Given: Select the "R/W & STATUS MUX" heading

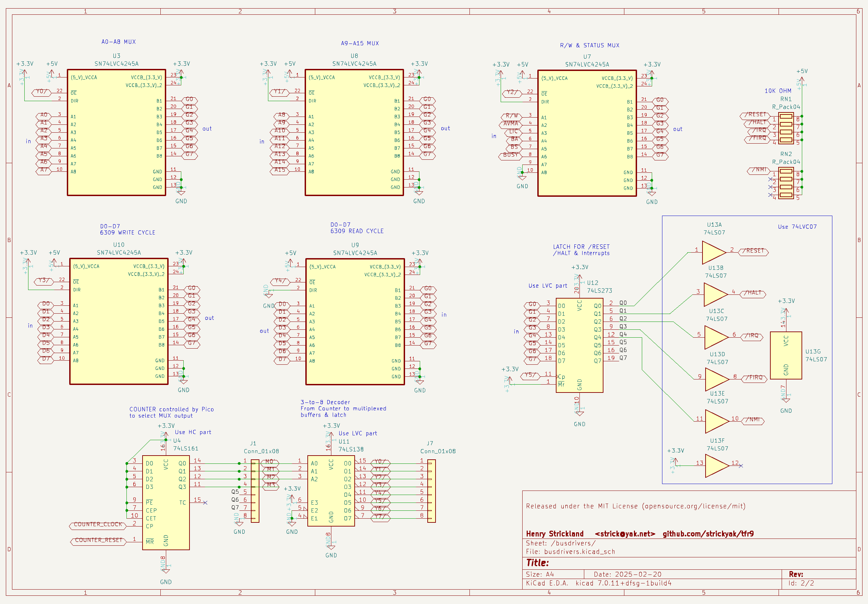Looking at the screenshot, I should (589, 45).
